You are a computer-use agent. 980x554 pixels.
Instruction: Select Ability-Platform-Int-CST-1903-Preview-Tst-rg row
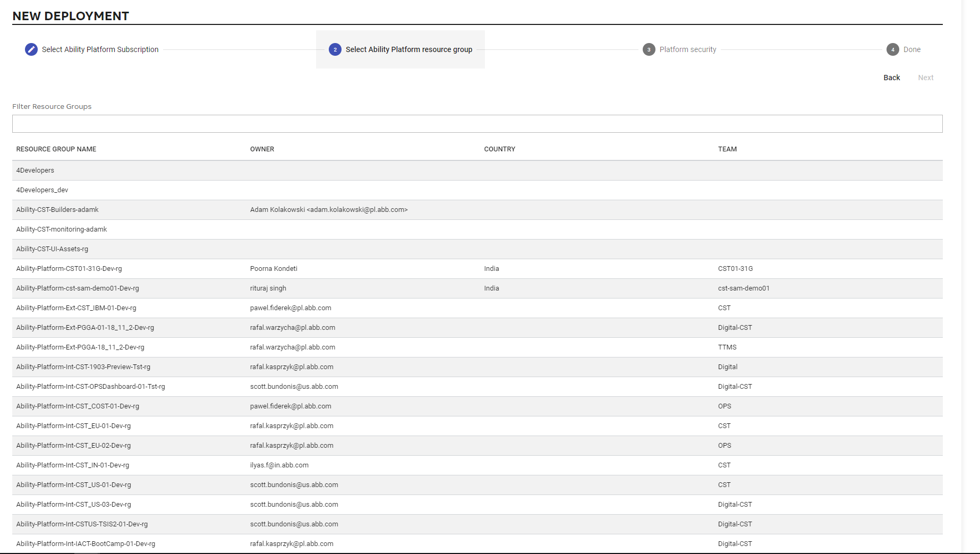pyautogui.click(x=478, y=367)
